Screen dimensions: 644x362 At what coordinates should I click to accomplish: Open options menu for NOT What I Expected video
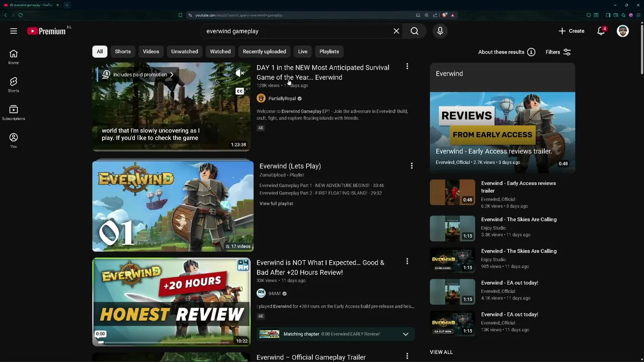[407, 261]
